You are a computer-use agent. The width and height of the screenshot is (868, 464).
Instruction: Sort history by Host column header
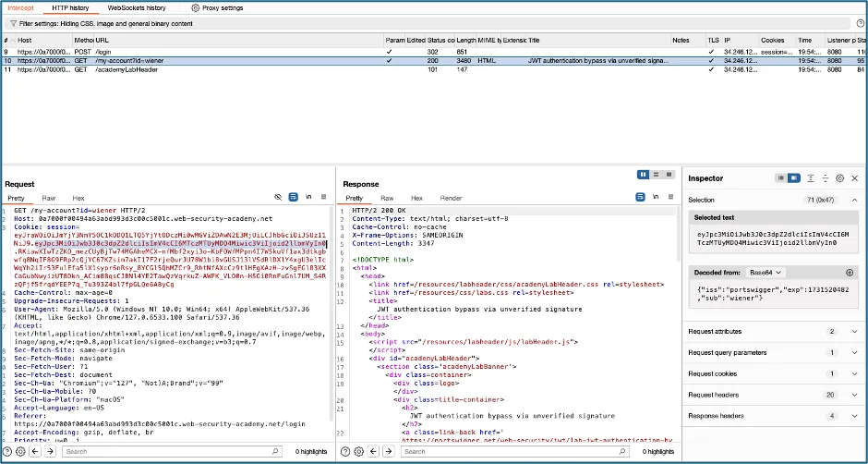click(45, 41)
